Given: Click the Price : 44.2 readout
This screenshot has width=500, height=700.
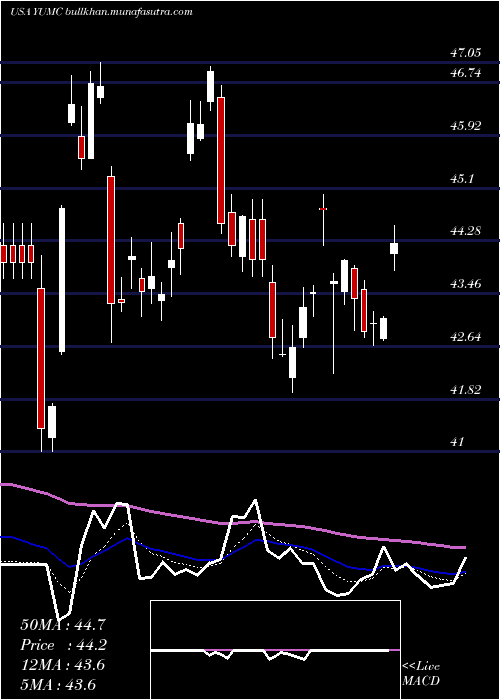Looking at the screenshot, I should coord(63,645).
